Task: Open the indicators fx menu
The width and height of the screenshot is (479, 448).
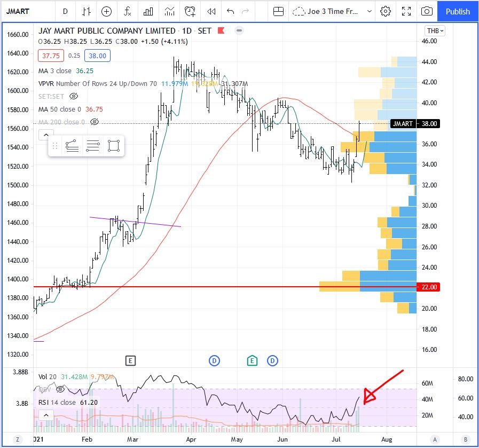Action: (x=127, y=11)
